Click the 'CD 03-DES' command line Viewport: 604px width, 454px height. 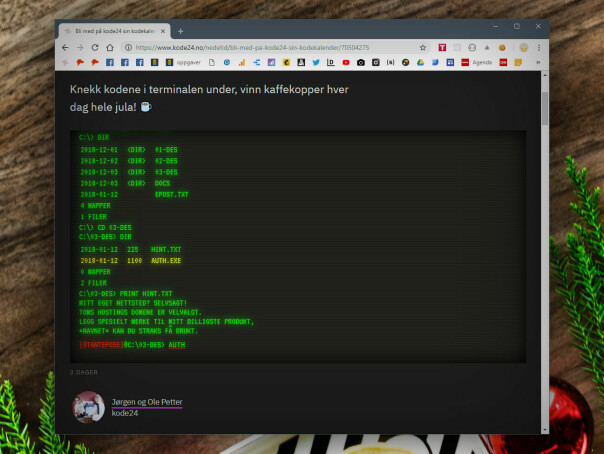point(105,228)
